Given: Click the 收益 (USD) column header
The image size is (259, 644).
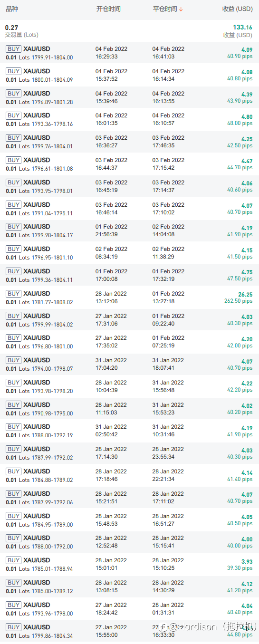Looking at the screenshot, I should click(238, 9).
